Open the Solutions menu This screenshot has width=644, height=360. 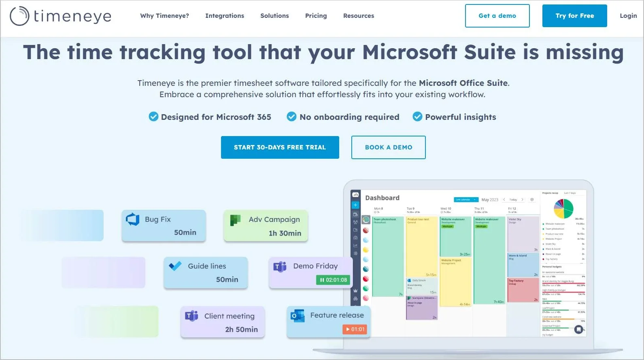click(x=274, y=16)
